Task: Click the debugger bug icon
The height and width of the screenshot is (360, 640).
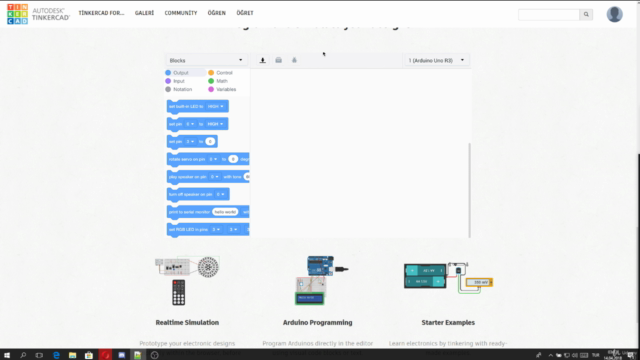Action: (x=294, y=60)
